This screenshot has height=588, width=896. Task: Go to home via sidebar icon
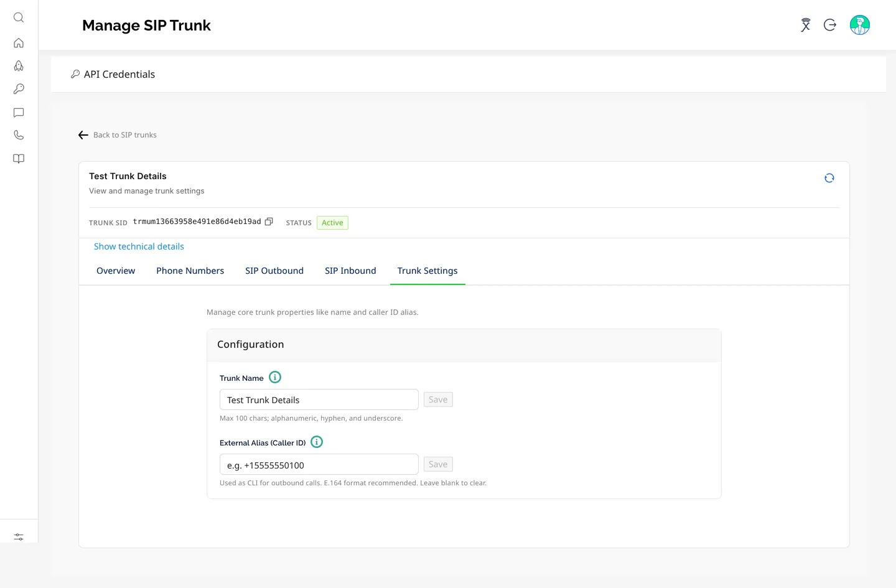[x=19, y=43]
